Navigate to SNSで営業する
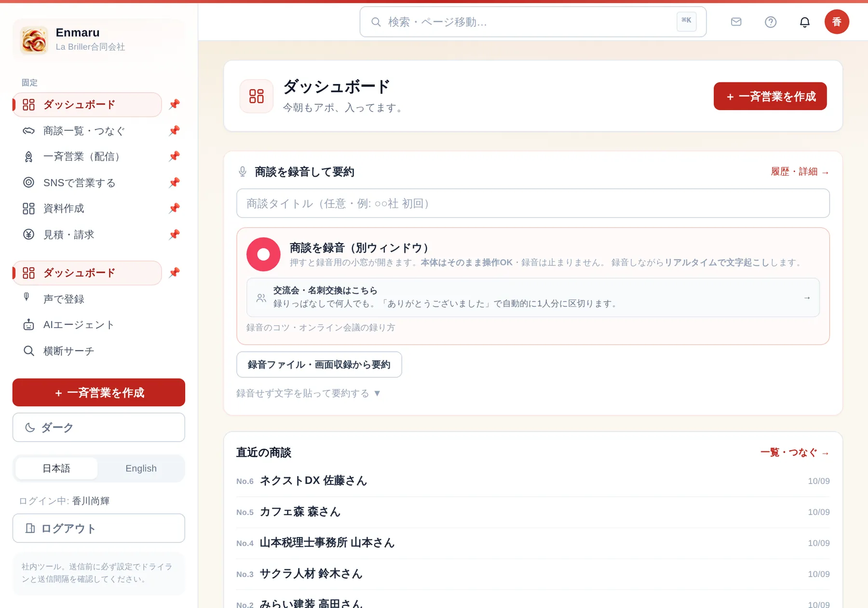This screenshot has width=868, height=608. click(x=87, y=182)
